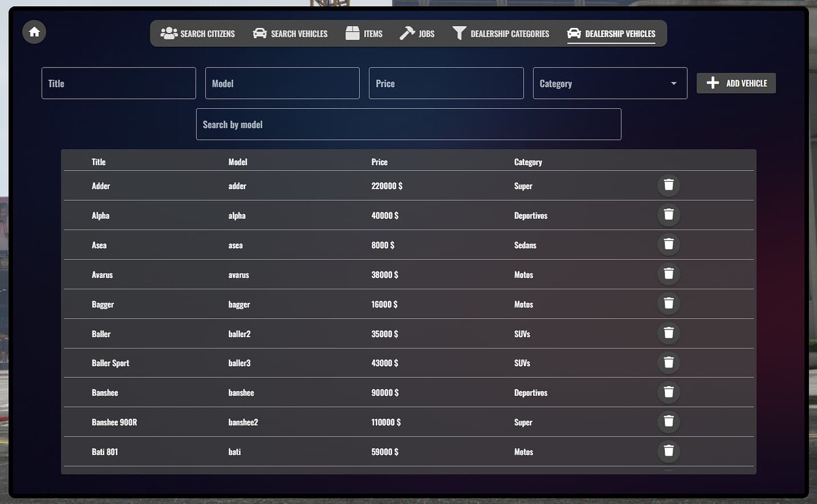Remove the Asea vehicle using trash icon
Screen dimensions: 817x504
pos(668,244)
